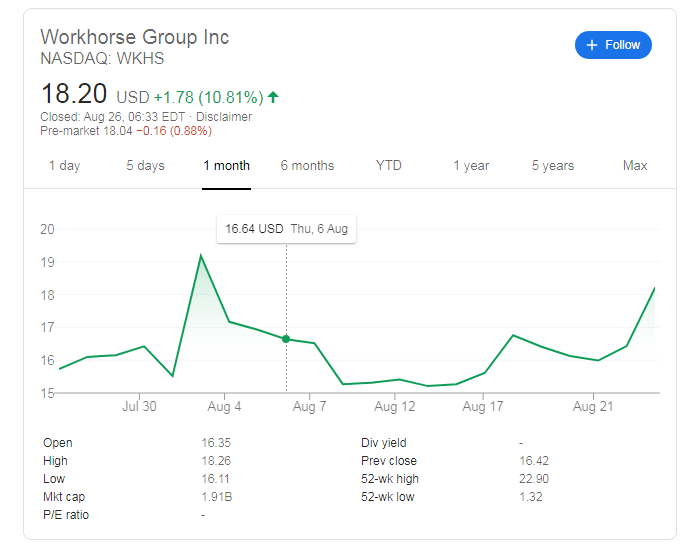Select the Max chart range
Screen dimensions: 693x550
(x=635, y=166)
